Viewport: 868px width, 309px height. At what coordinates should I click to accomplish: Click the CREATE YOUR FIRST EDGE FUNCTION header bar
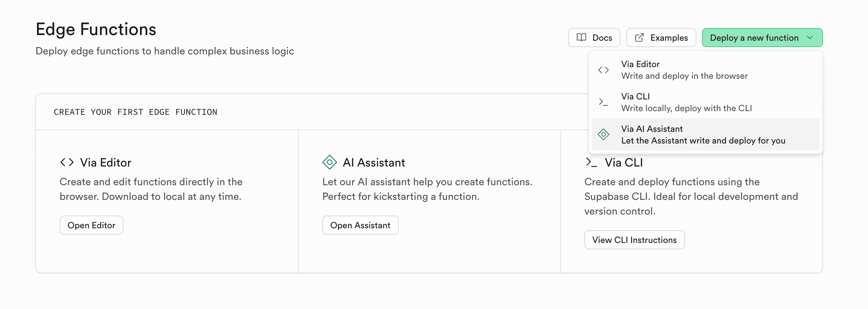[x=135, y=112]
